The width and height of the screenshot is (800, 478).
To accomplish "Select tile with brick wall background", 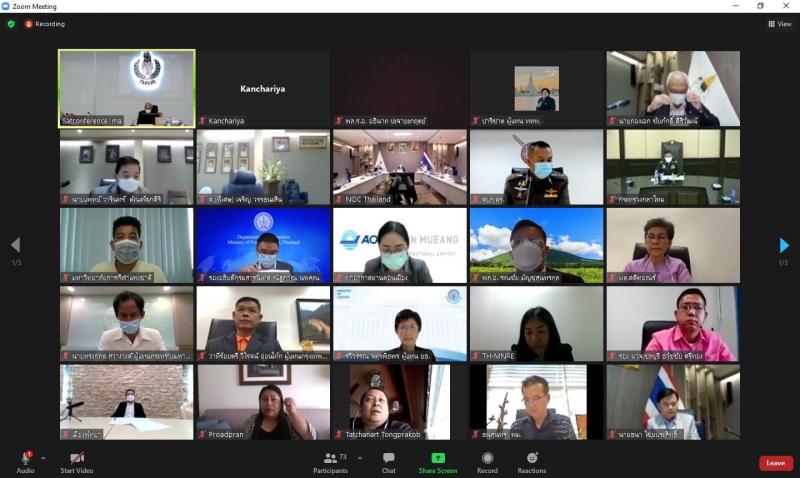I will tap(127, 402).
